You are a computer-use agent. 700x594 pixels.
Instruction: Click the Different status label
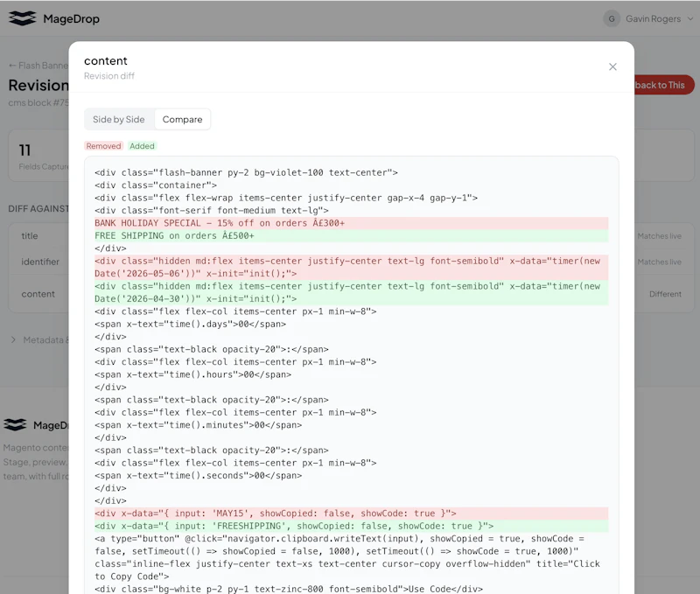click(665, 294)
